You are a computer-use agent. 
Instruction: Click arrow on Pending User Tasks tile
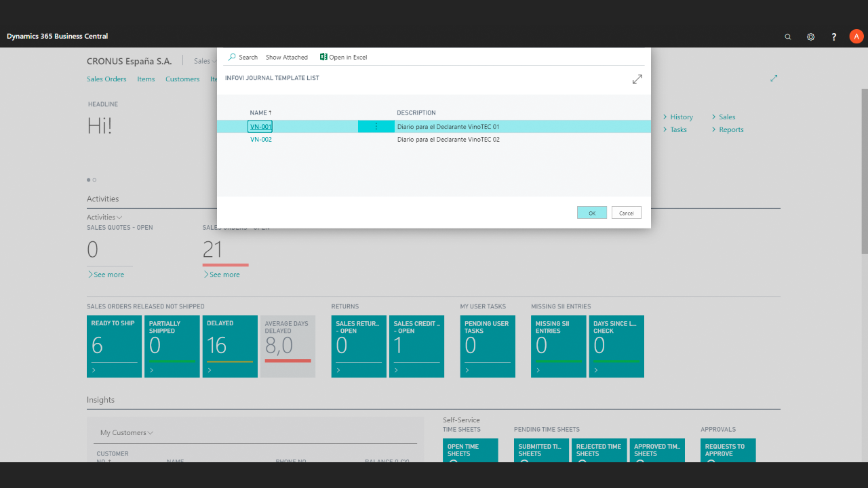(x=467, y=371)
